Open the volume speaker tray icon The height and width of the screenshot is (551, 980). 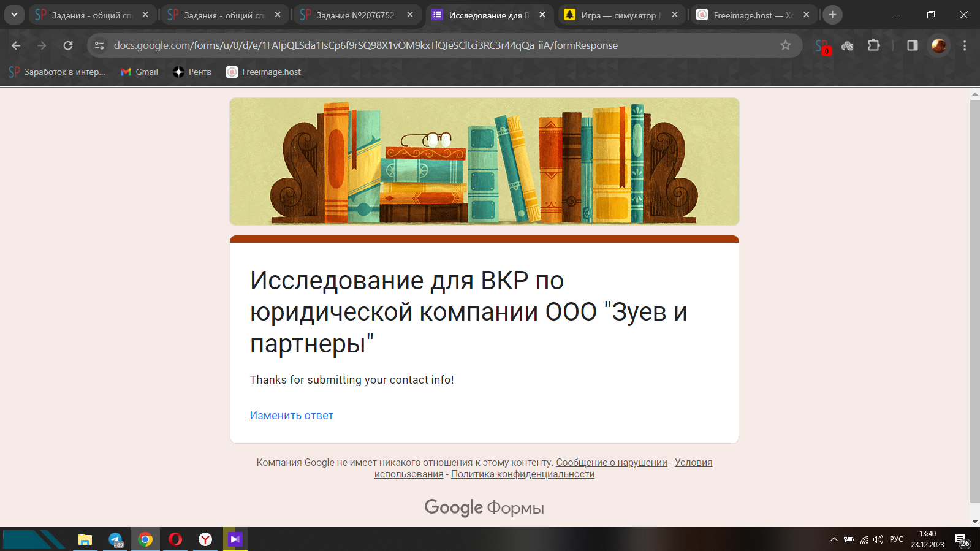[x=878, y=539]
